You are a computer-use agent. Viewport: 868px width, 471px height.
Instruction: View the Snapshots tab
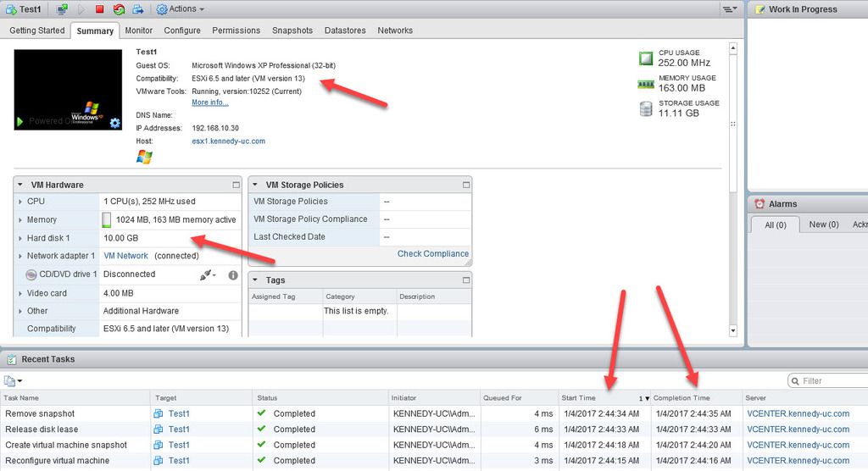pos(292,30)
